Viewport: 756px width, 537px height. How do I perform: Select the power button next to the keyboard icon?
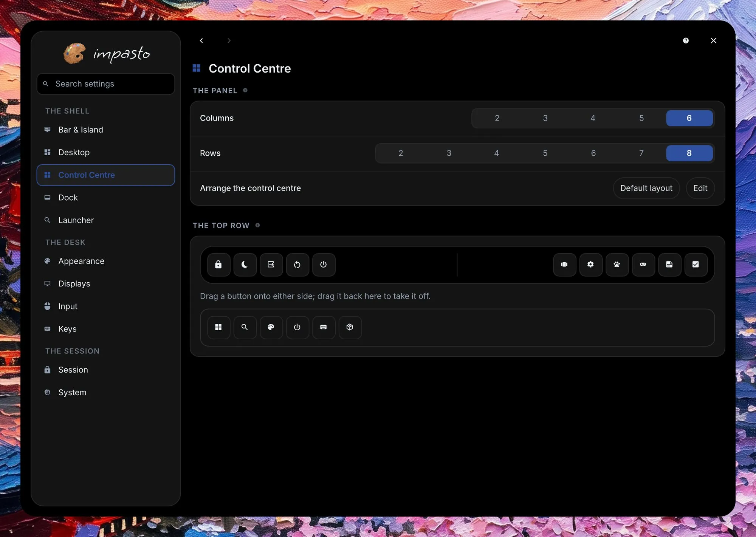click(x=297, y=327)
